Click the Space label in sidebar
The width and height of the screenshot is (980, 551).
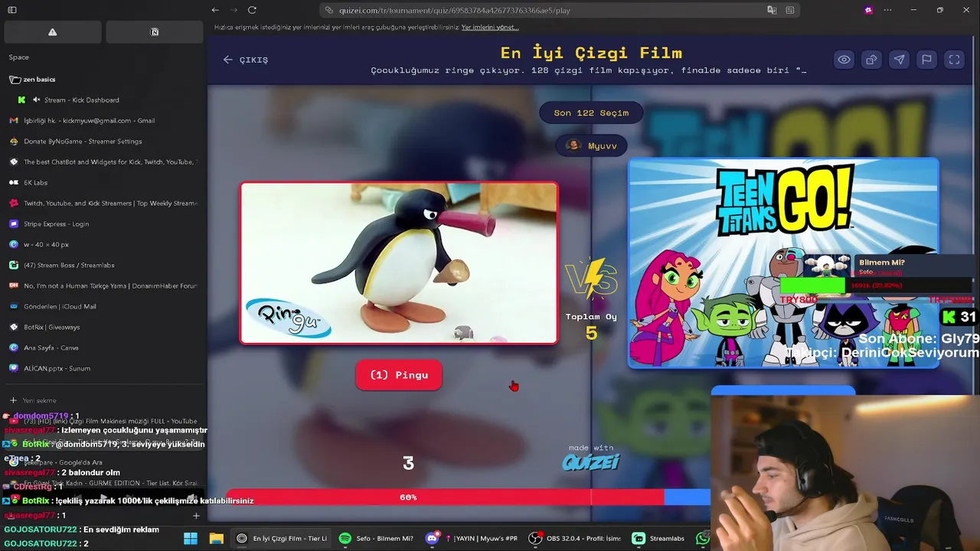coord(19,57)
